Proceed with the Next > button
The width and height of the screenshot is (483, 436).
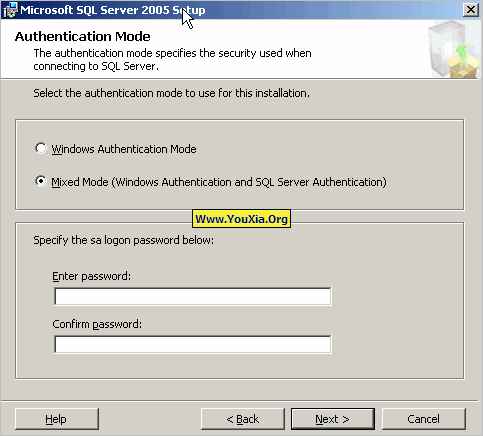tap(333, 419)
